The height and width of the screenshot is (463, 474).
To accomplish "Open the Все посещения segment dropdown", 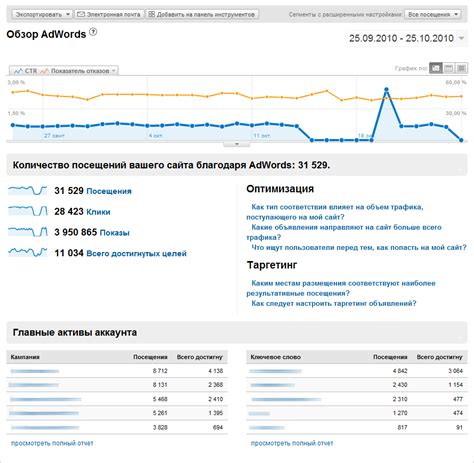I will (433, 14).
